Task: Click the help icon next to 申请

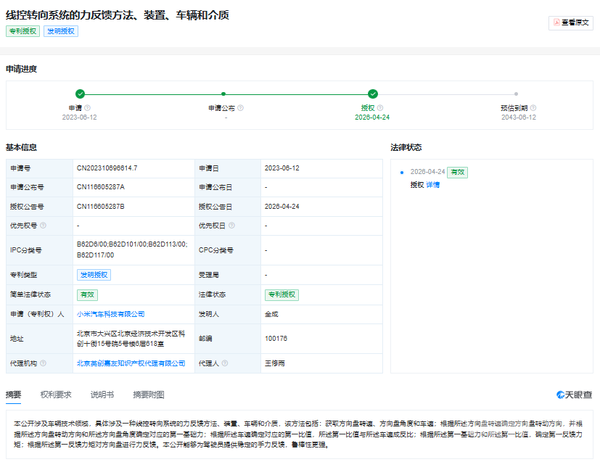Action: tap(87, 108)
